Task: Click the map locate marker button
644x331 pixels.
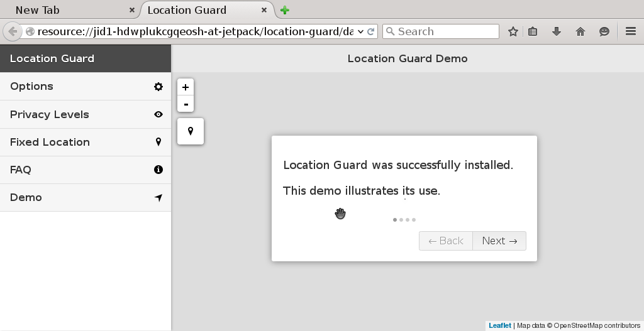Action: click(x=191, y=131)
